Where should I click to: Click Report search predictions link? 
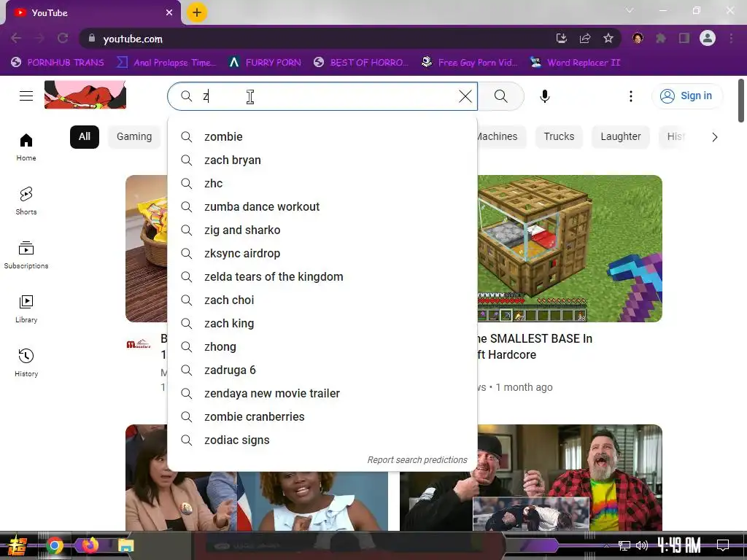(x=417, y=459)
